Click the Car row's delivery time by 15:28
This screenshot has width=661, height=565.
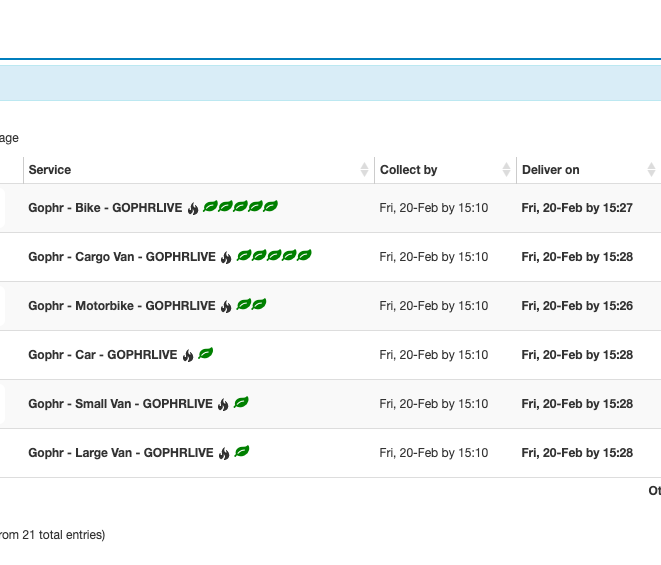click(x=577, y=355)
